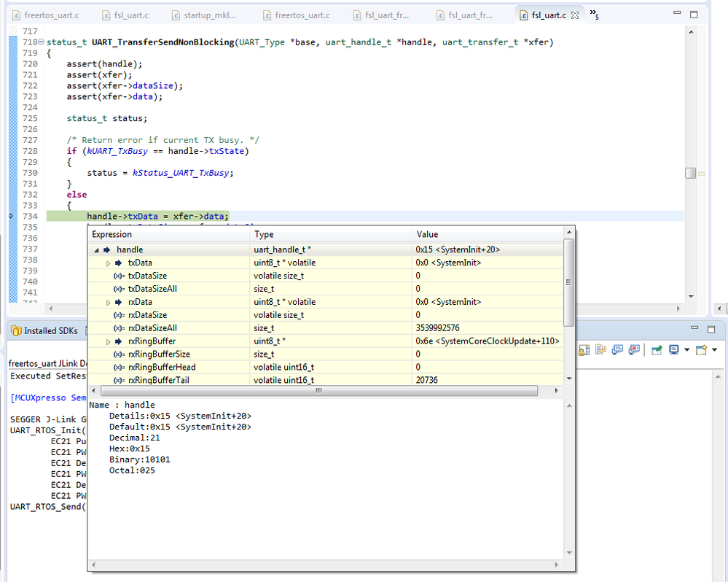Image resolution: width=728 pixels, height=582 pixels.
Task: Expand the rxData pointer node
Action: (x=109, y=302)
